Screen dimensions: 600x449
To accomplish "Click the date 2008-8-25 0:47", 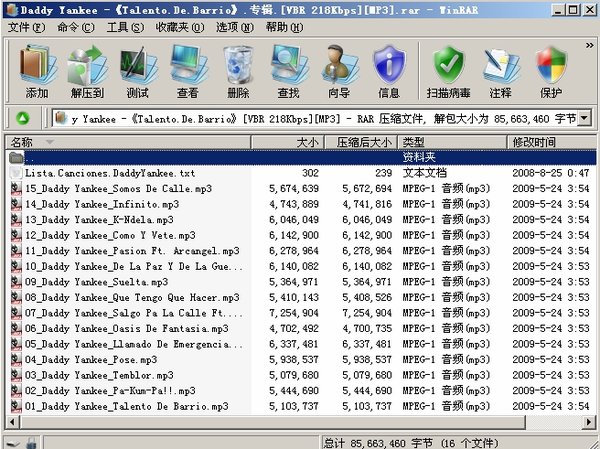I will [551, 173].
